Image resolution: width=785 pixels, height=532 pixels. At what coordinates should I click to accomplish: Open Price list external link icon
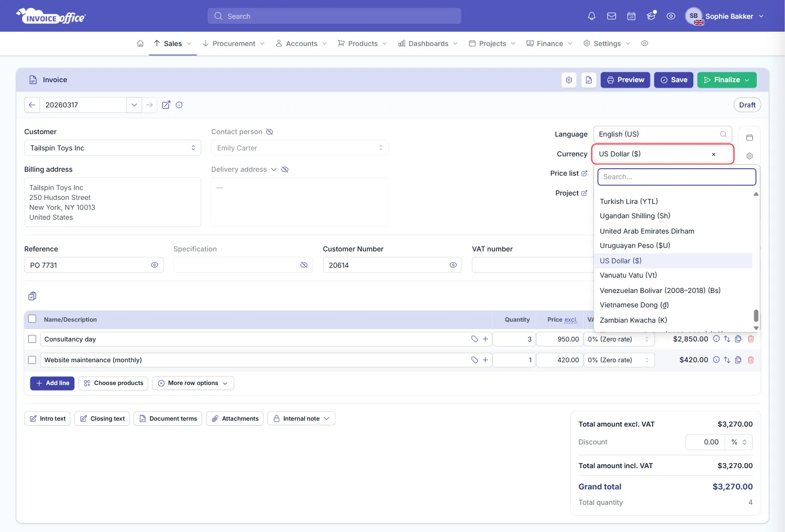pyautogui.click(x=584, y=173)
